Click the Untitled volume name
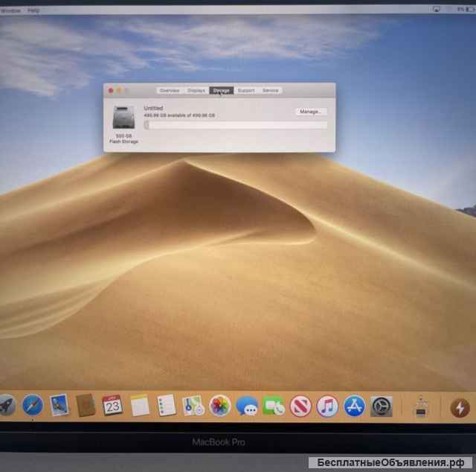 153,108
